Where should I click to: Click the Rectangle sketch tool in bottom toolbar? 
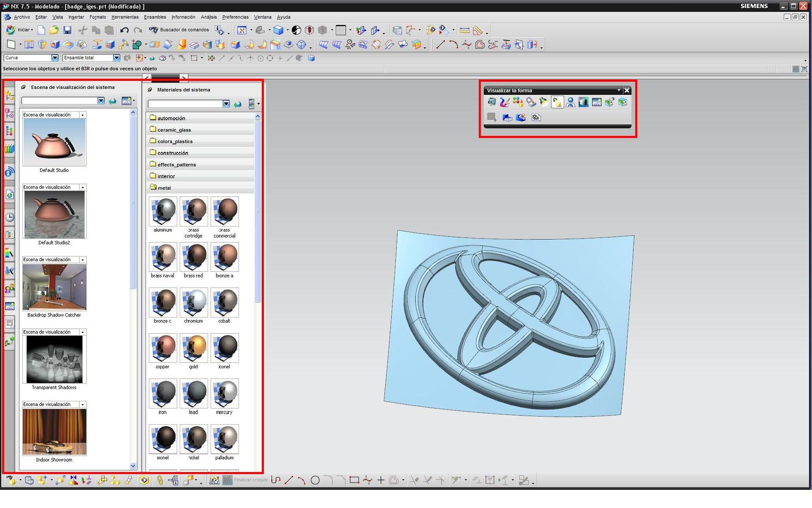[354, 480]
